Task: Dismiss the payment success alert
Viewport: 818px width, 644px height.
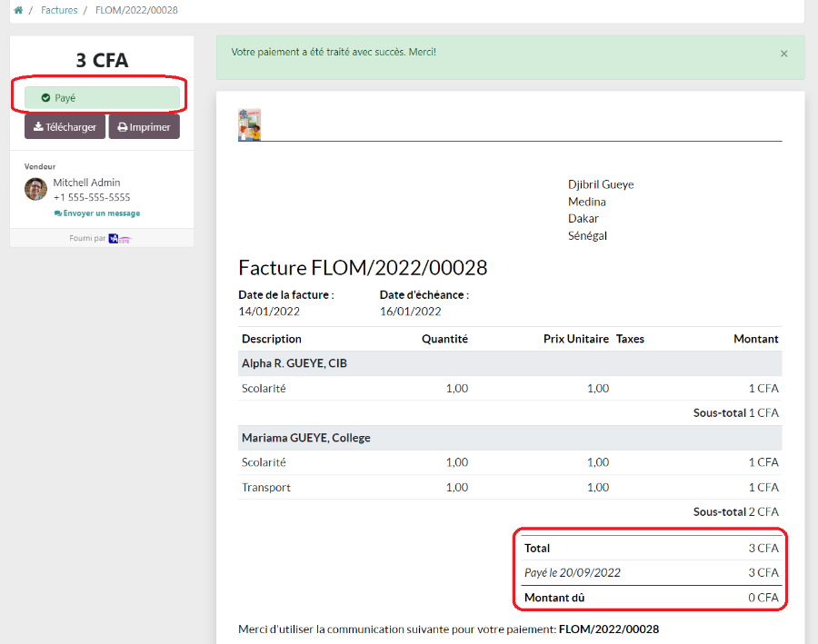Action: (x=783, y=54)
